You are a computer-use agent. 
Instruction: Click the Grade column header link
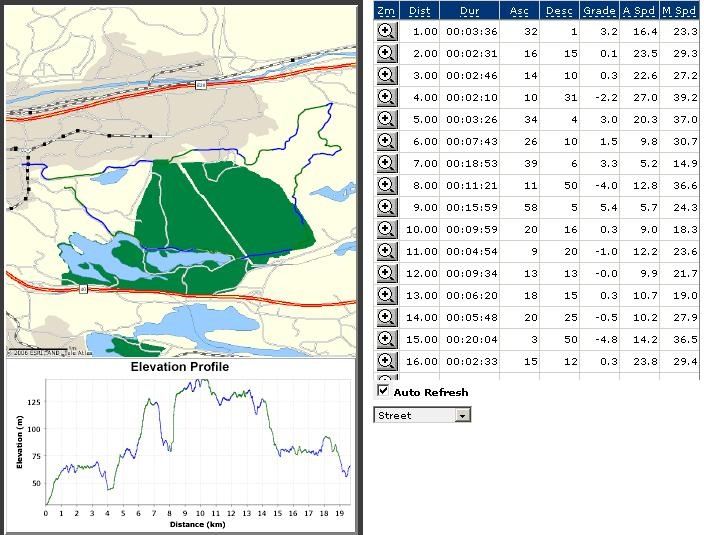tap(599, 11)
